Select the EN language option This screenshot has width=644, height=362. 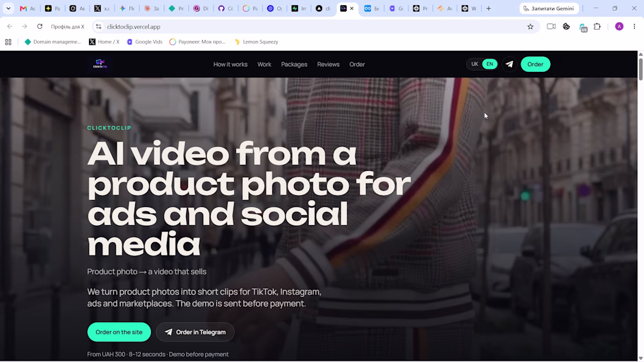489,64
